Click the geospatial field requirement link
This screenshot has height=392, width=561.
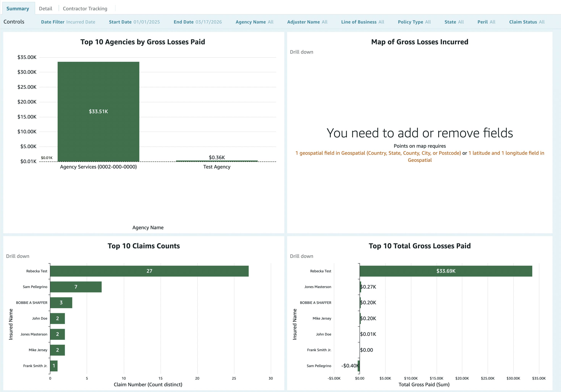(x=378, y=153)
